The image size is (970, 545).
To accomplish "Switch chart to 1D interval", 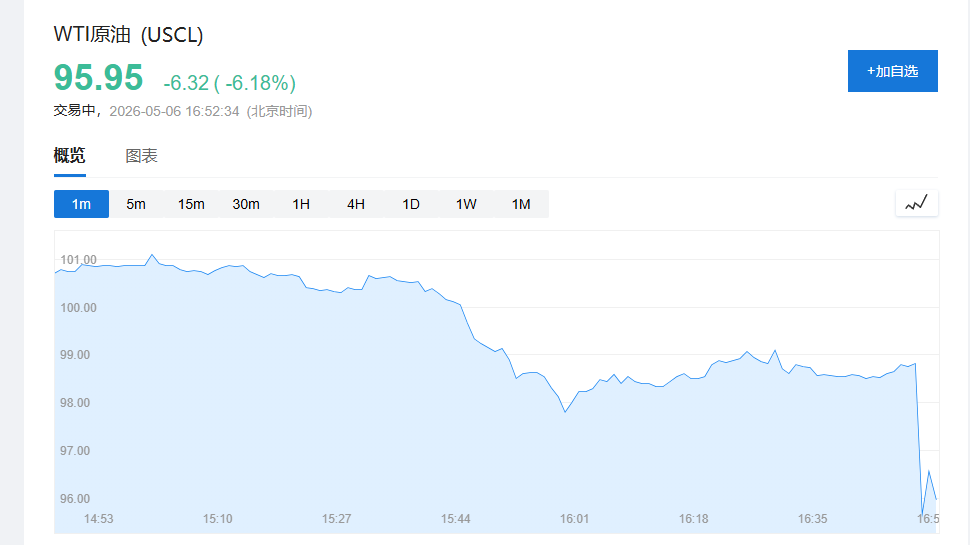I will click(411, 204).
